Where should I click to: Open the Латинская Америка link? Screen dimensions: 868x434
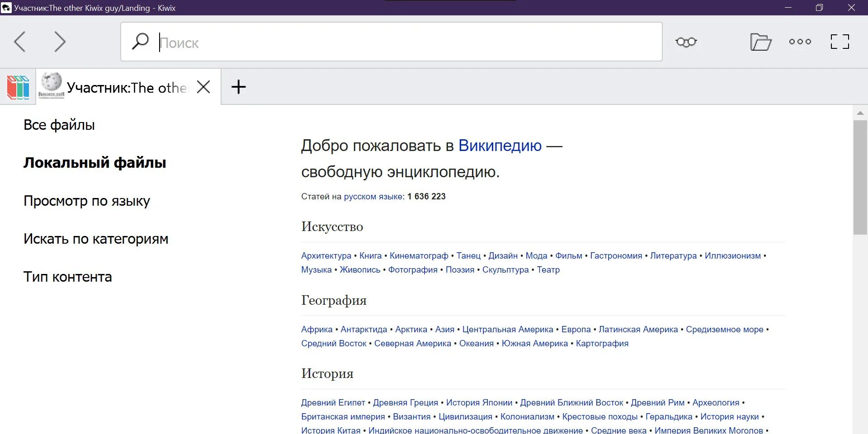pos(638,330)
